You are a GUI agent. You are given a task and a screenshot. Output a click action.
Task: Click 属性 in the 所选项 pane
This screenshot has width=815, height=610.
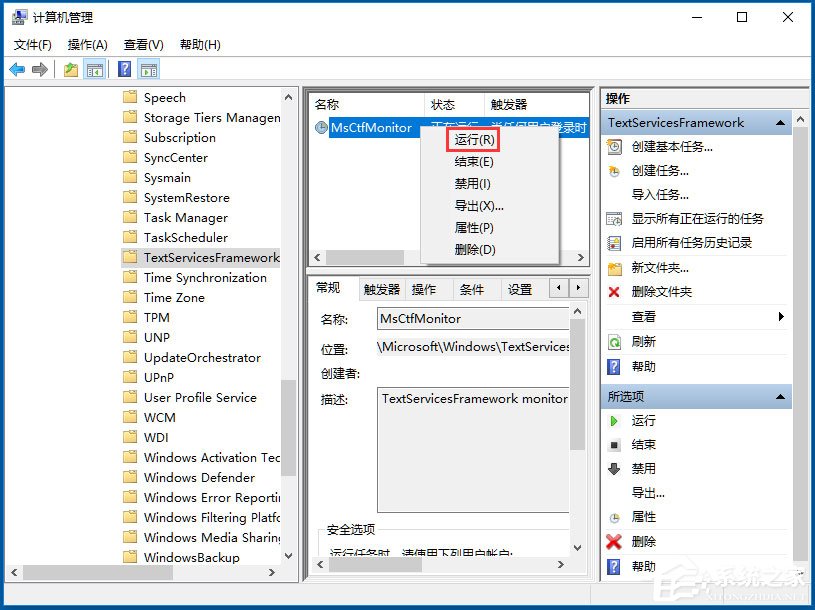[x=644, y=517]
